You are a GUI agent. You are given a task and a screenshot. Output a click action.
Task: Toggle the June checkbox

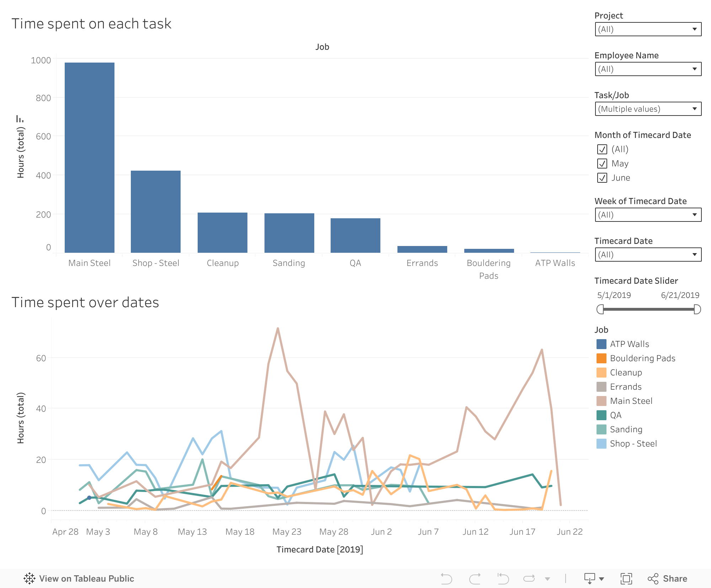click(x=602, y=178)
